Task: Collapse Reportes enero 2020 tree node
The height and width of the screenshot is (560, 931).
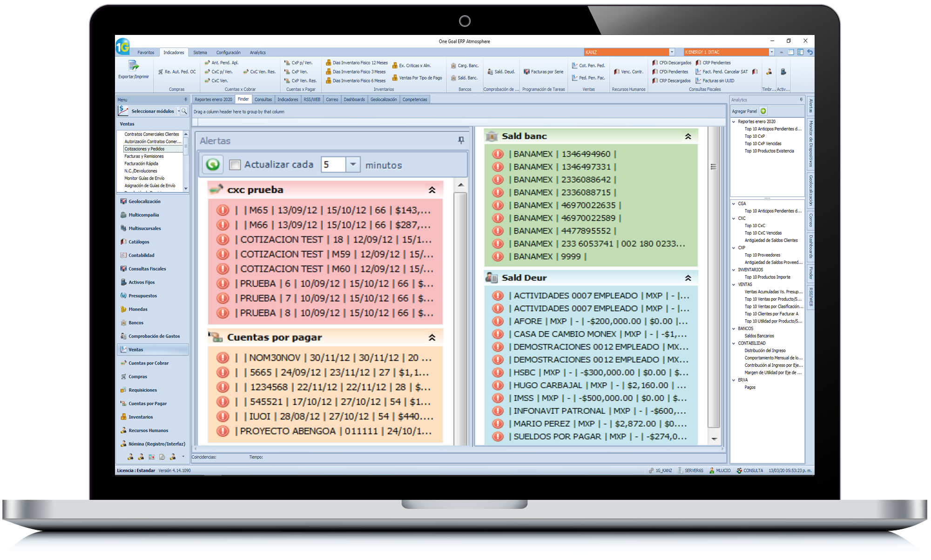Action: click(734, 121)
